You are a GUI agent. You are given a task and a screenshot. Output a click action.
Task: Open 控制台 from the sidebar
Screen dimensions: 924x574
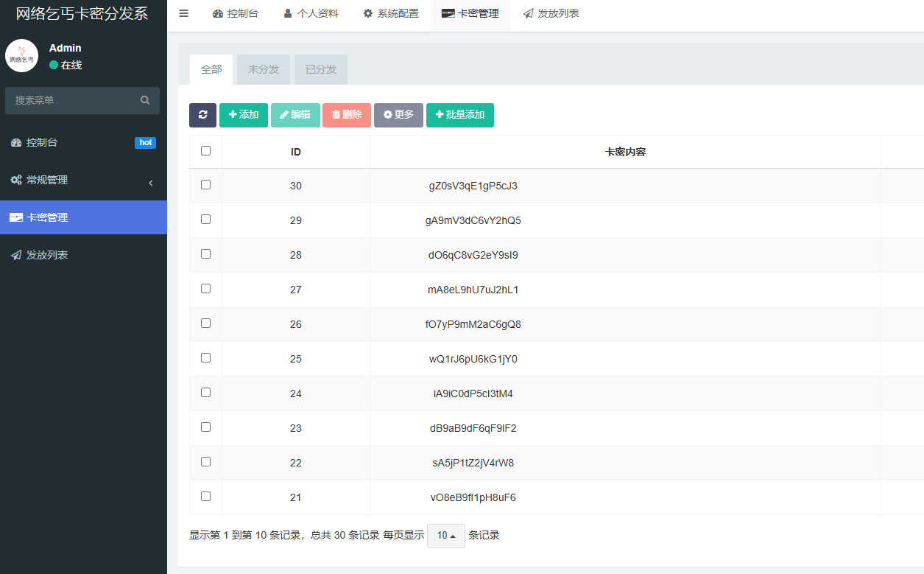click(x=41, y=142)
